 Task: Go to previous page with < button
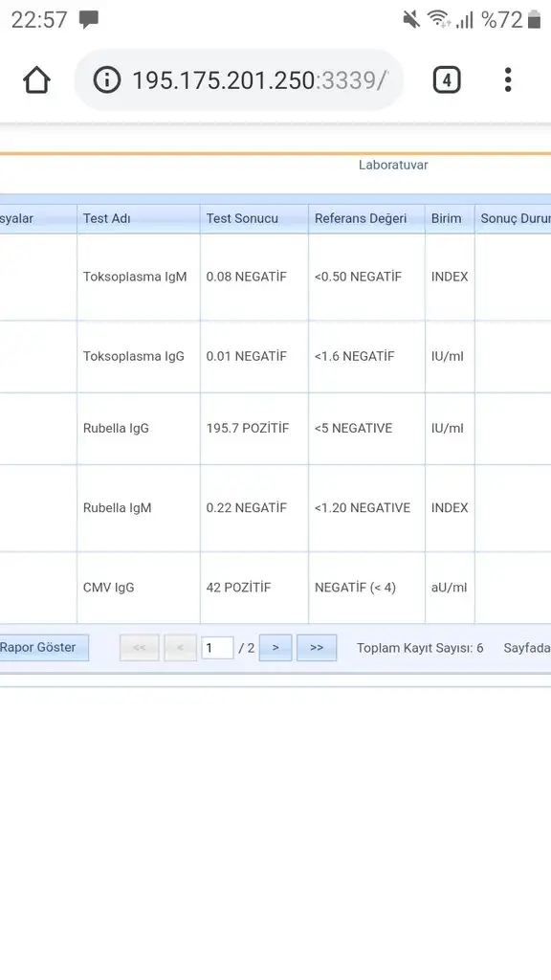point(180,648)
